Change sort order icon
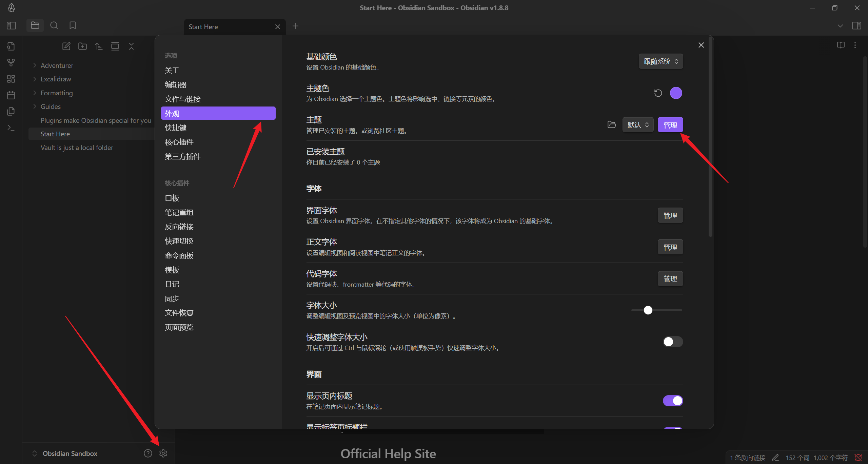The width and height of the screenshot is (868, 464). 99,46
